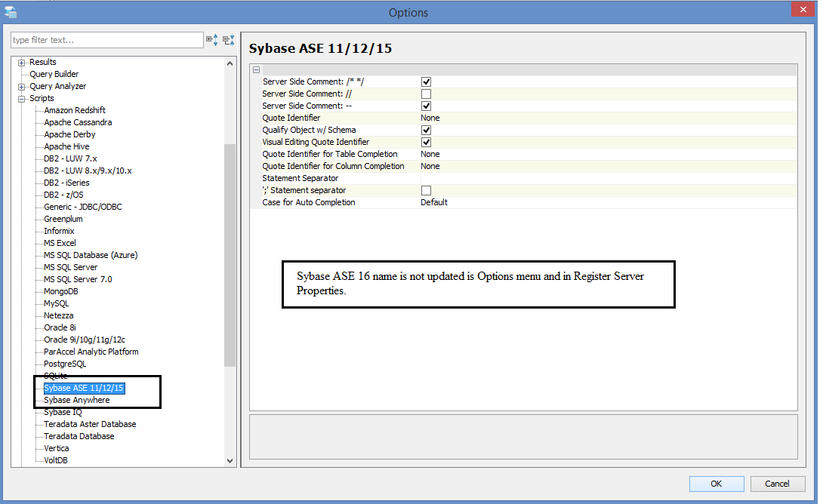Screen dimensions: 823x504
Task: Open Quote Identifier value None
Action: tap(430, 118)
